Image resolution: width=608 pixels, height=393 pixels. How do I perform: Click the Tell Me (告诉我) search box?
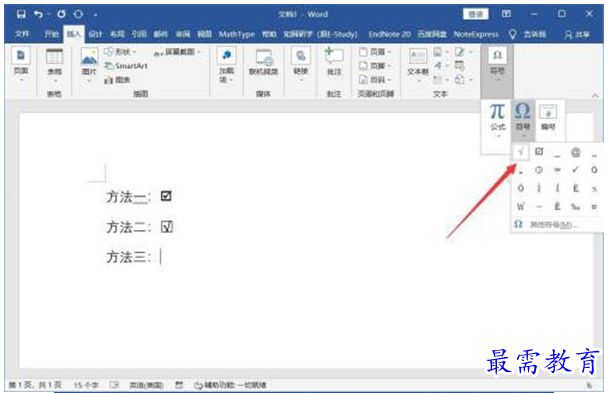535,34
